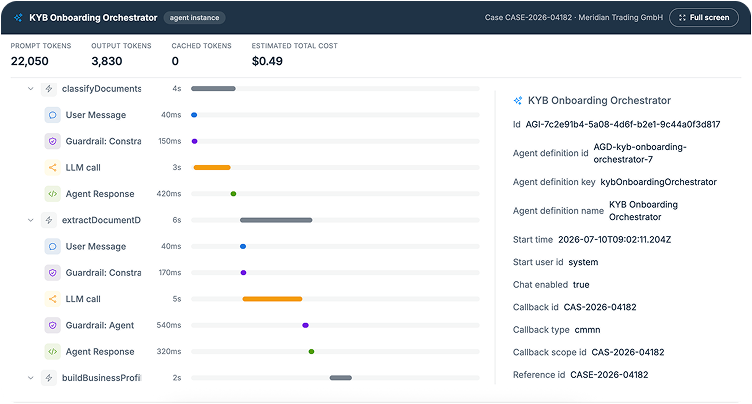This screenshot has width=752, height=404.
Task: Click the sparkle icon in details panel heading
Action: tap(517, 100)
